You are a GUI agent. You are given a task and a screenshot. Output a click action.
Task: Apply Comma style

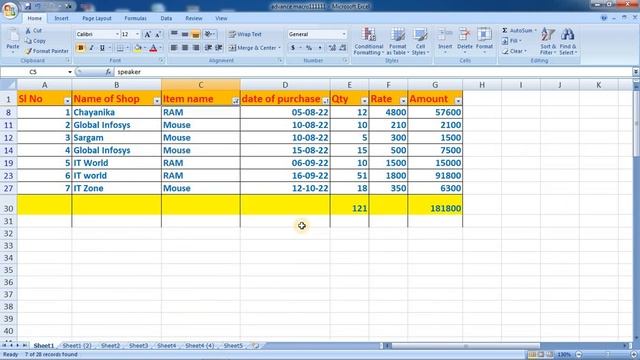point(320,48)
